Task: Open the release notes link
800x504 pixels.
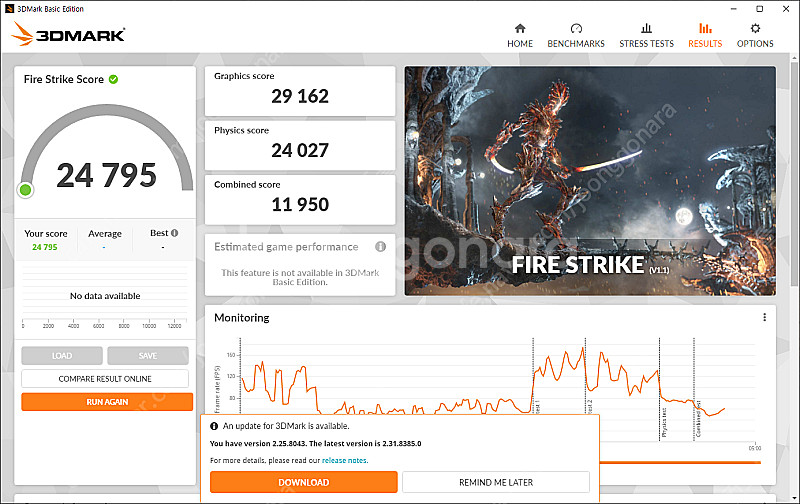Action: 344,460
